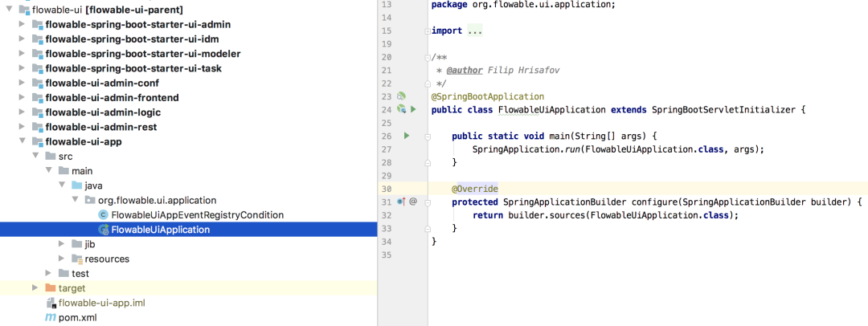Select flowable-ui-admin-frontend tree row
The image size is (868, 326).
tap(188, 97)
